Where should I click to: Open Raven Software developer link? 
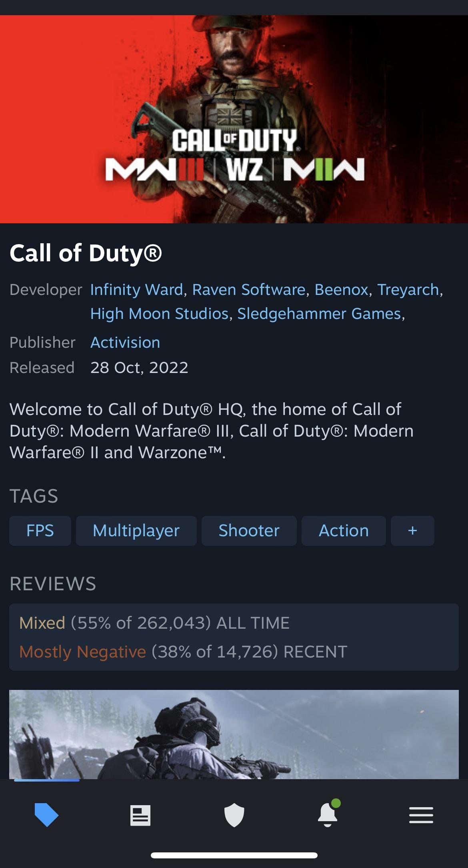pos(249,290)
